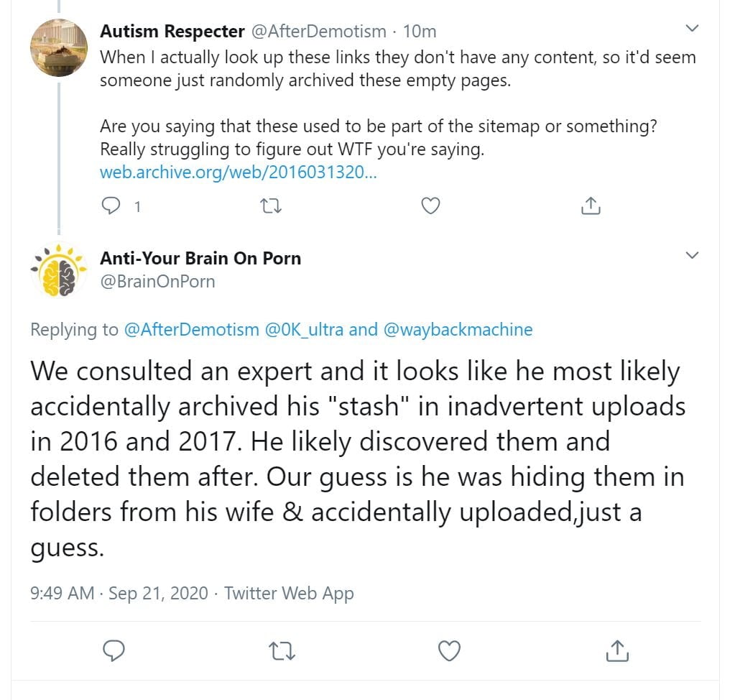Click the Twitter Web App source label
The height and width of the screenshot is (700, 735).
[x=289, y=594]
